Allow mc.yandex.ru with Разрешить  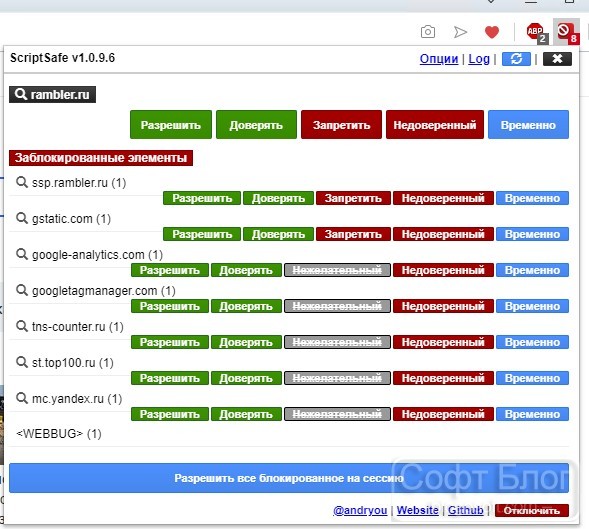(x=170, y=414)
